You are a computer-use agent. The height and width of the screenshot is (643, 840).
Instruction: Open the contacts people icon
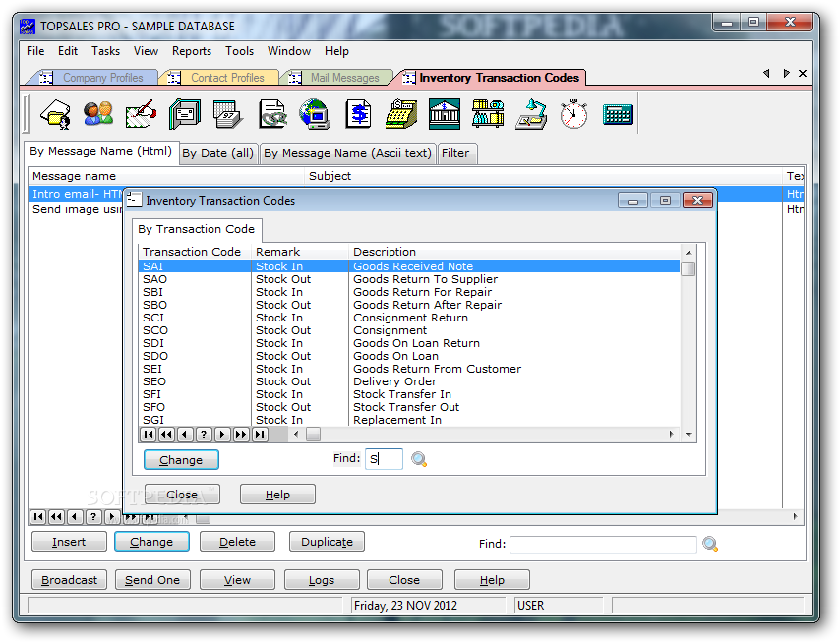coord(98,114)
